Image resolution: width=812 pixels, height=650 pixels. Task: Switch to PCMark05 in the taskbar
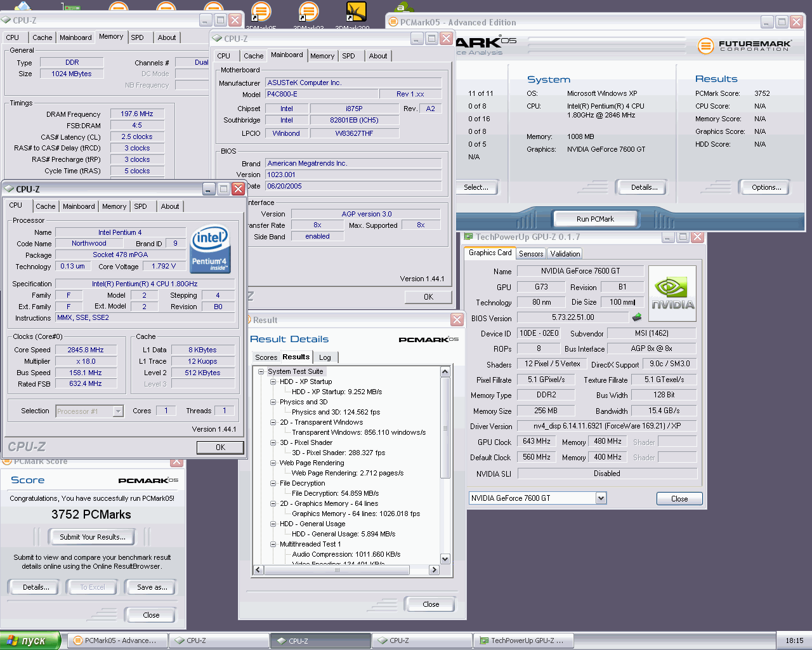pyautogui.click(x=117, y=640)
